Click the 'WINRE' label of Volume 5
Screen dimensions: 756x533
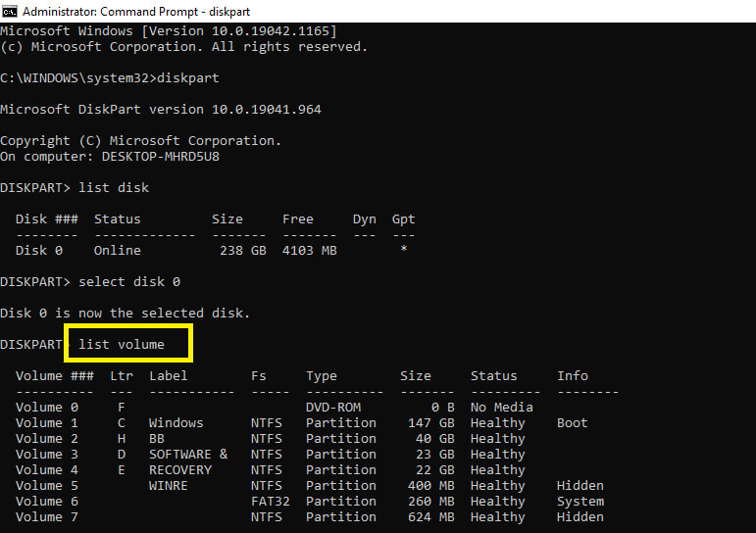pyautogui.click(x=169, y=486)
